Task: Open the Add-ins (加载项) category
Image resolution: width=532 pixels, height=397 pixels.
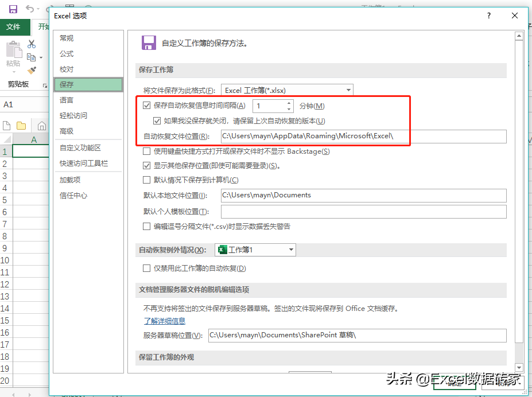Action: 88,180
